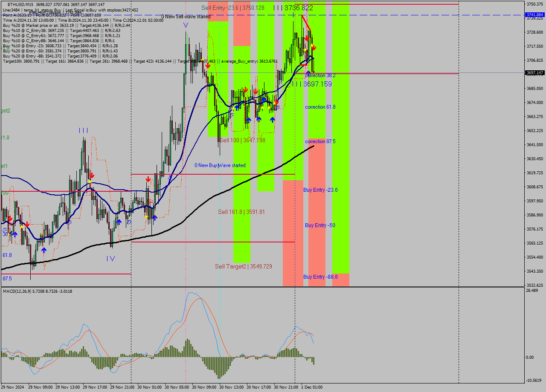Click the 'Buy %10 @ C_Entry61: 3672.777' line

pos(61,36)
